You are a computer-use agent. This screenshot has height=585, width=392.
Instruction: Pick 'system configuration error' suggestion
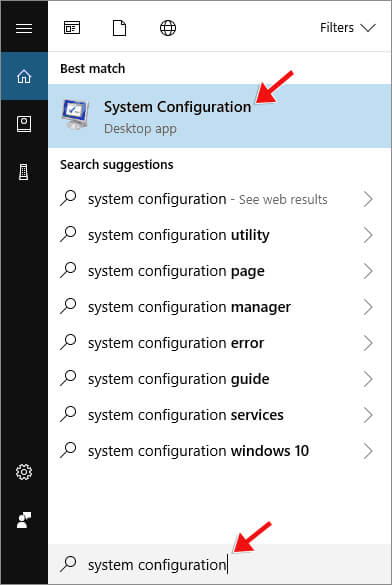point(220,343)
